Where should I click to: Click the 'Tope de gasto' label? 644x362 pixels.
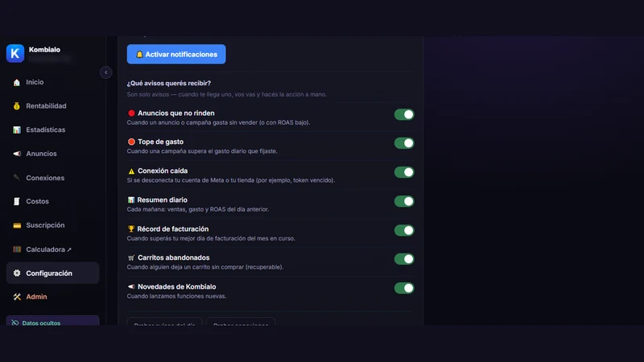tap(160, 142)
